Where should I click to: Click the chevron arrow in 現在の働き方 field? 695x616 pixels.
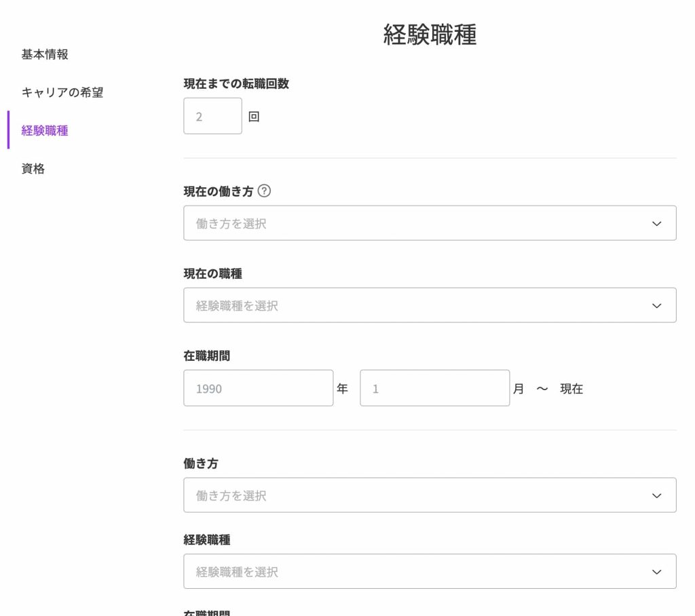click(656, 223)
